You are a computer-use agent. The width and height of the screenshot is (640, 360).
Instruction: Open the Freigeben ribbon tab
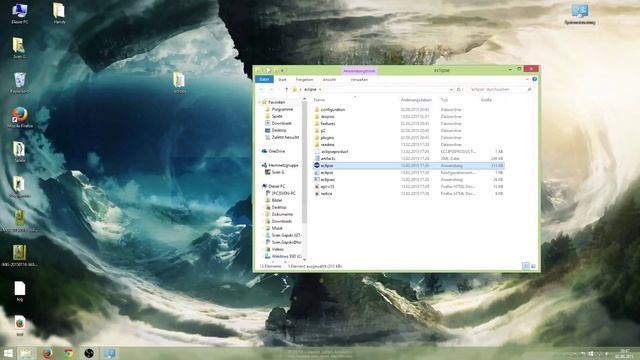click(304, 80)
